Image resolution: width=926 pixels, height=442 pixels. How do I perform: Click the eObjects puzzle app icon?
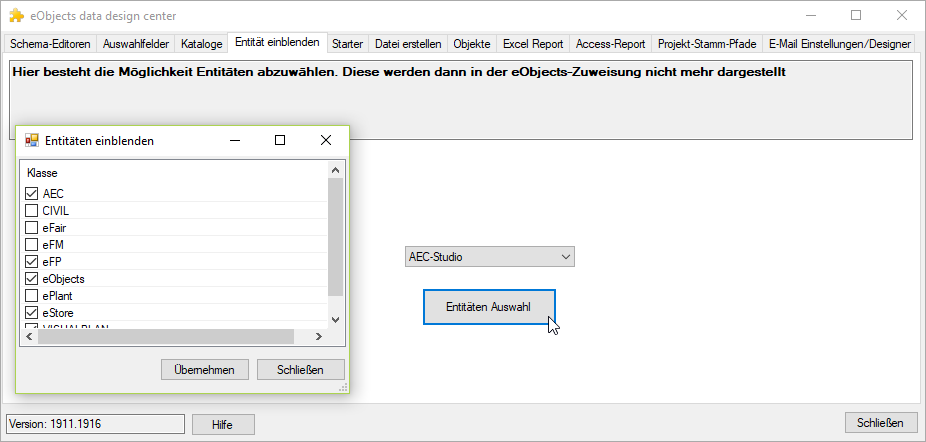point(17,16)
